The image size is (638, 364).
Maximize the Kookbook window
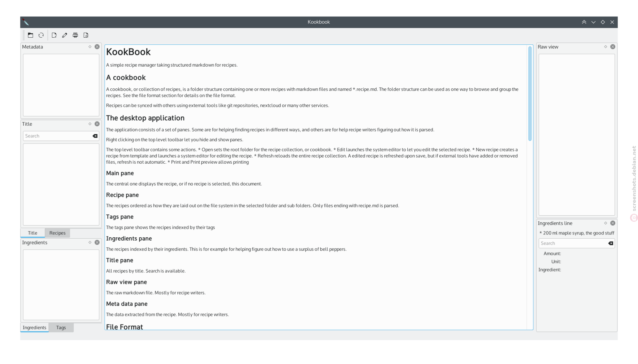pos(603,22)
